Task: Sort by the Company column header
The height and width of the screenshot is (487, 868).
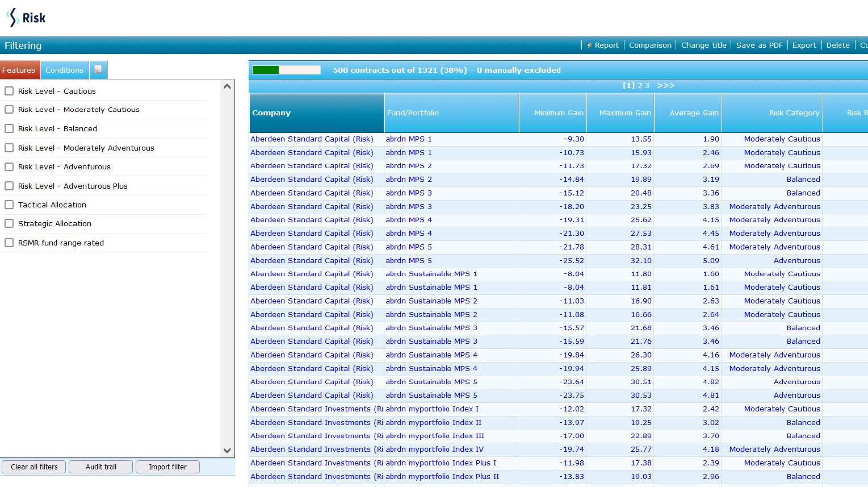Action: tap(317, 113)
